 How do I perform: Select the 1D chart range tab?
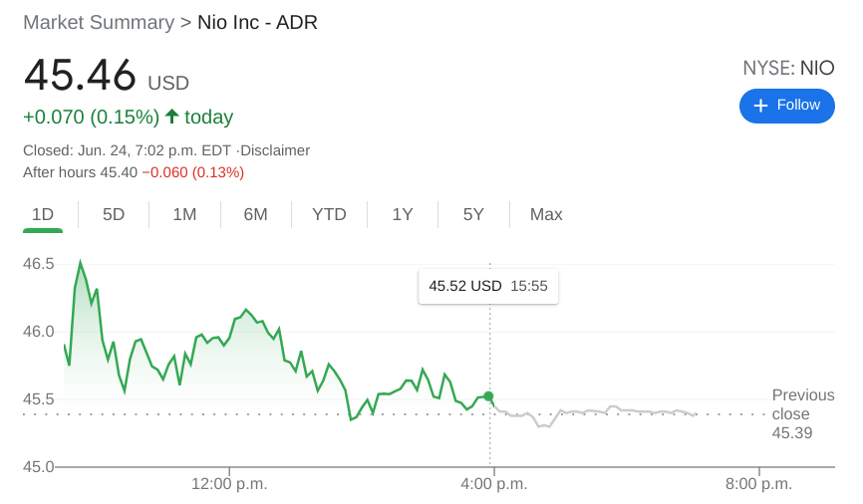[x=43, y=214]
